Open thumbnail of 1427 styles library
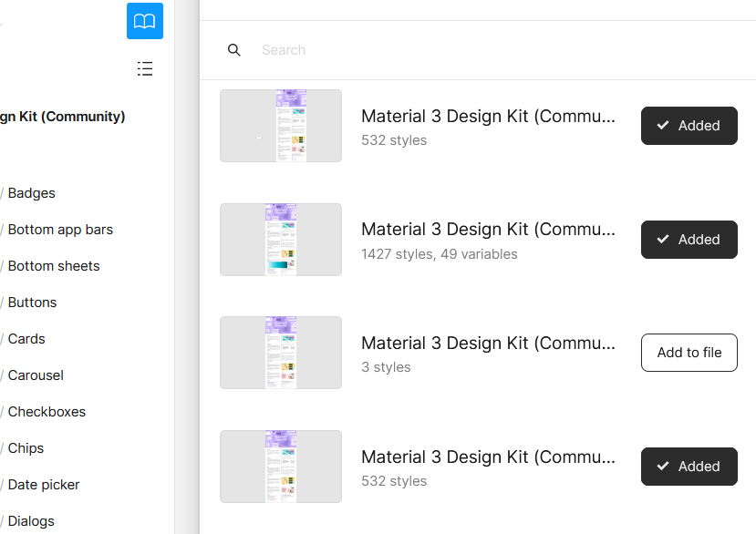 tap(281, 240)
